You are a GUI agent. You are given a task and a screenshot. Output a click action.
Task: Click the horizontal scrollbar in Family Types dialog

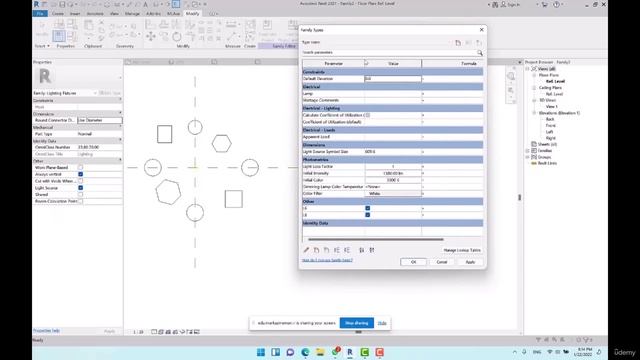[x=376, y=239]
